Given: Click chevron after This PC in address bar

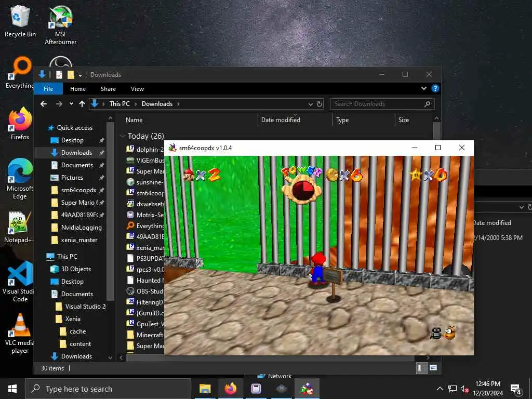Looking at the screenshot, I should pos(136,104).
